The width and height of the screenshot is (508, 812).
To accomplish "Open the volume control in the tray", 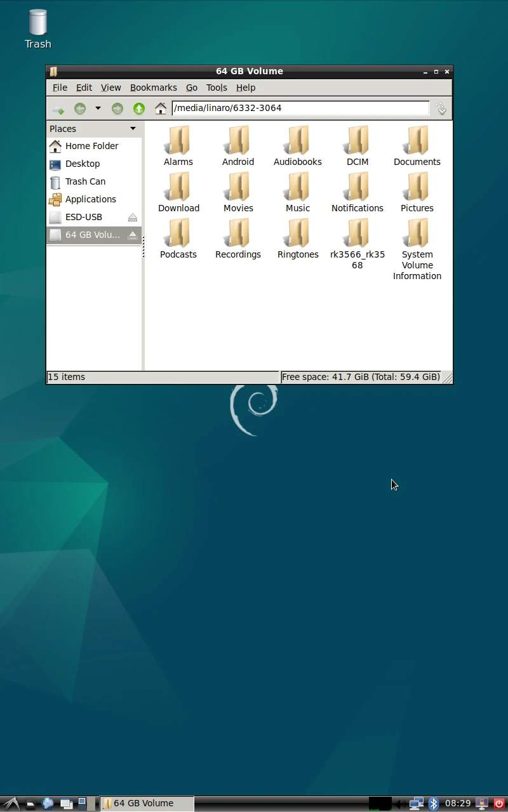I will (401, 804).
